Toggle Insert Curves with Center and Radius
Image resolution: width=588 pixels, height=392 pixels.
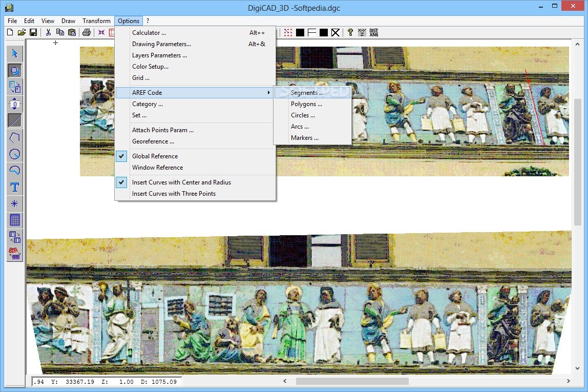195,182
